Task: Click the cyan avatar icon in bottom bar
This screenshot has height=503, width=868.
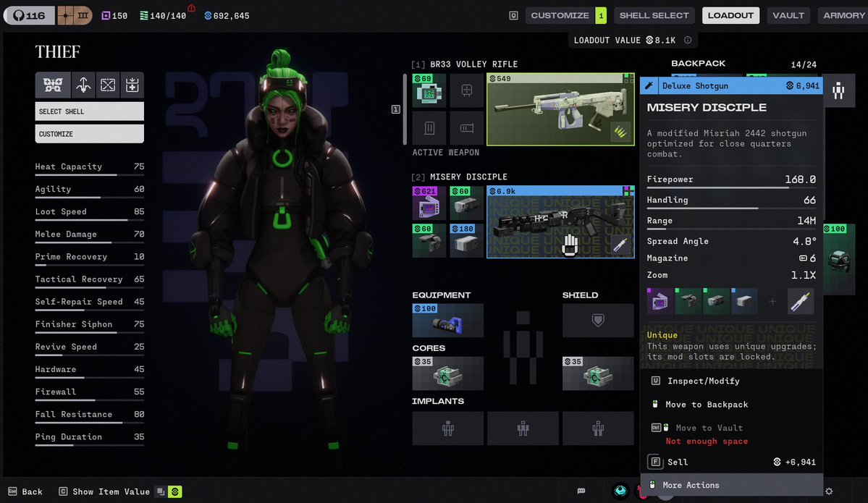Action: pyautogui.click(x=620, y=490)
